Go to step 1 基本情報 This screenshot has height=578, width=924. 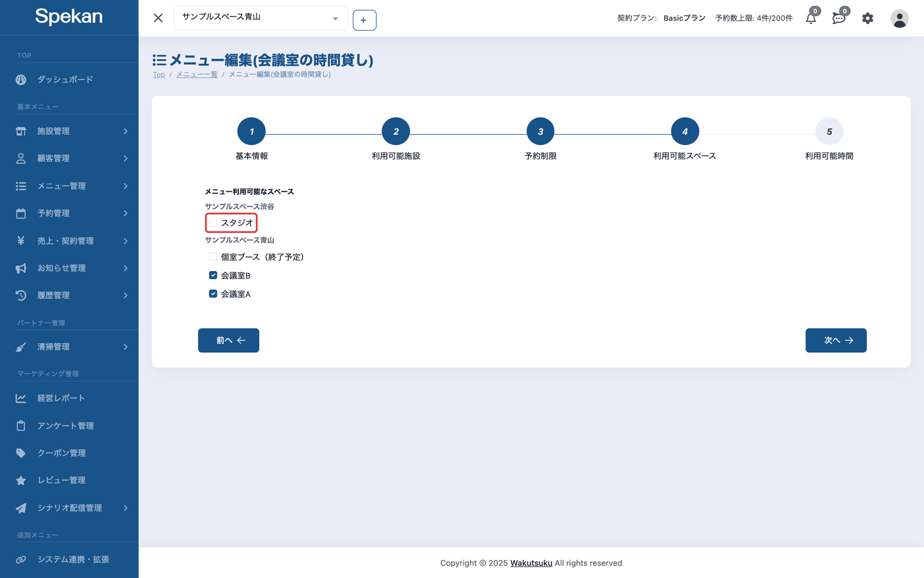[251, 132]
